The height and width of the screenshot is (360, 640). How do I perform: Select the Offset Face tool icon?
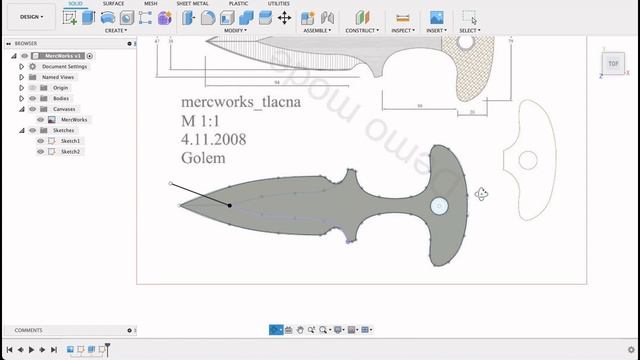[265, 18]
